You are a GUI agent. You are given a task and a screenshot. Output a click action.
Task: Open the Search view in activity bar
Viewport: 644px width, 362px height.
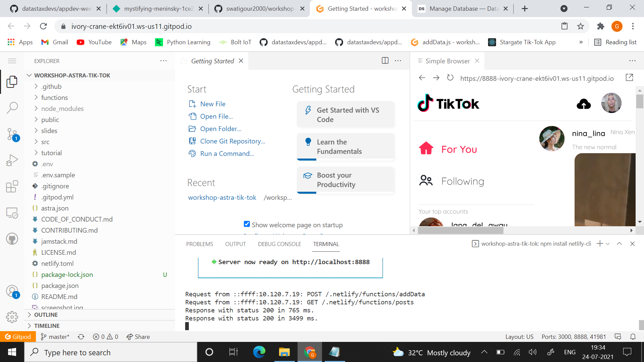click(12, 108)
